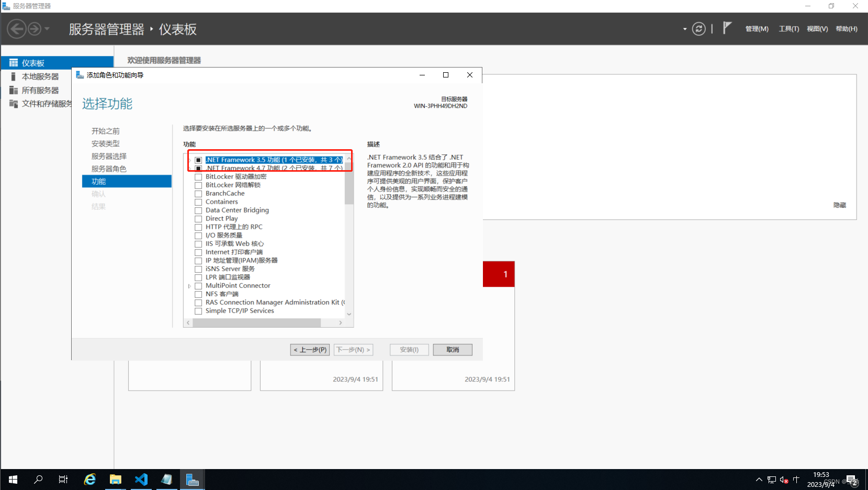The width and height of the screenshot is (868, 490).
Task: Go to 开始之前 wizard step
Action: pyautogui.click(x=106, y=131)
